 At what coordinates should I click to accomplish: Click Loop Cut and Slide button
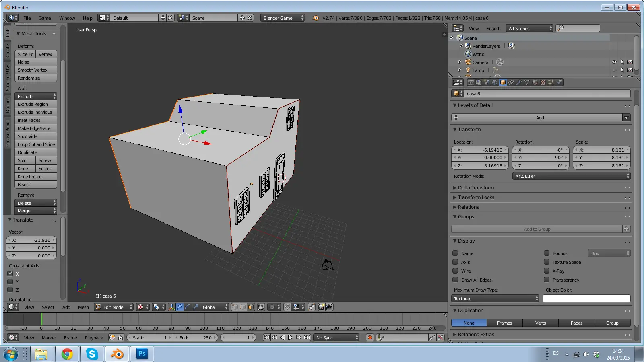[x=36, y=144]
